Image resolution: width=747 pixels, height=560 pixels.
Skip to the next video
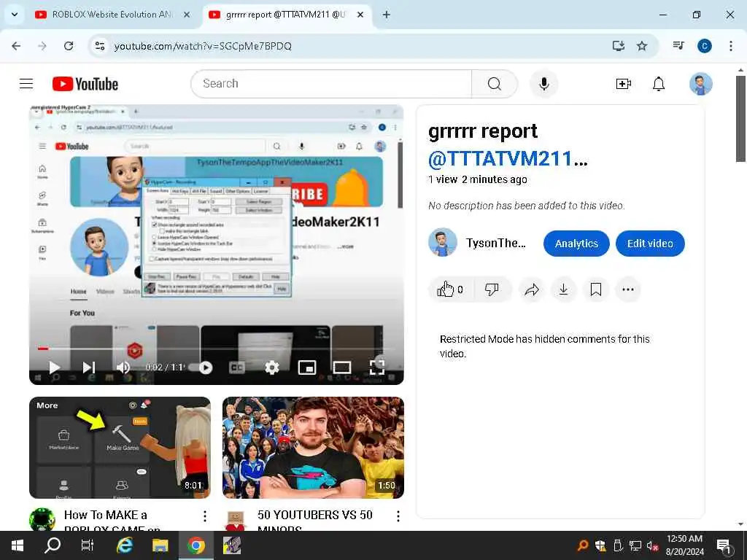88,367
